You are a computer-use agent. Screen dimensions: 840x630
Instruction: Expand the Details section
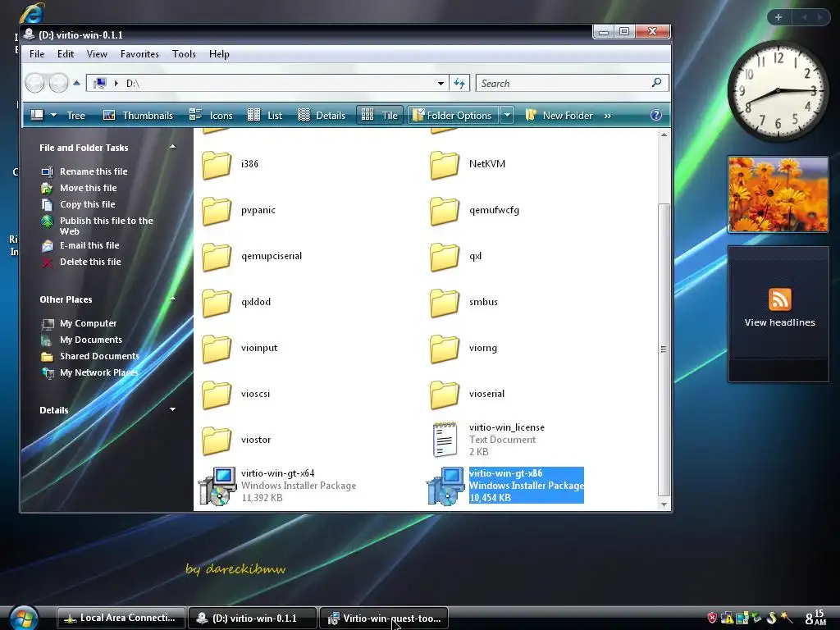pyautogui.click(x=172, y=409)
